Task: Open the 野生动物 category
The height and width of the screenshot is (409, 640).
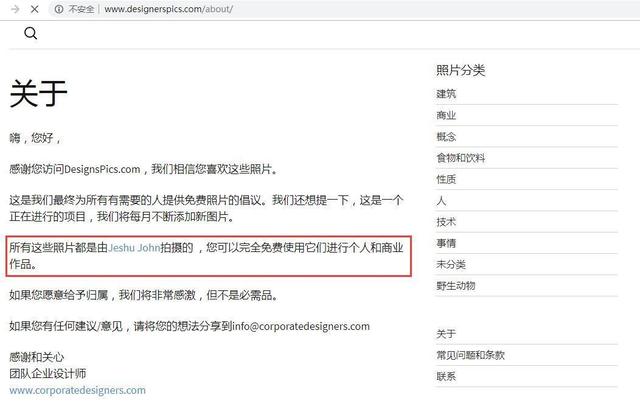Action: [456, 286]
